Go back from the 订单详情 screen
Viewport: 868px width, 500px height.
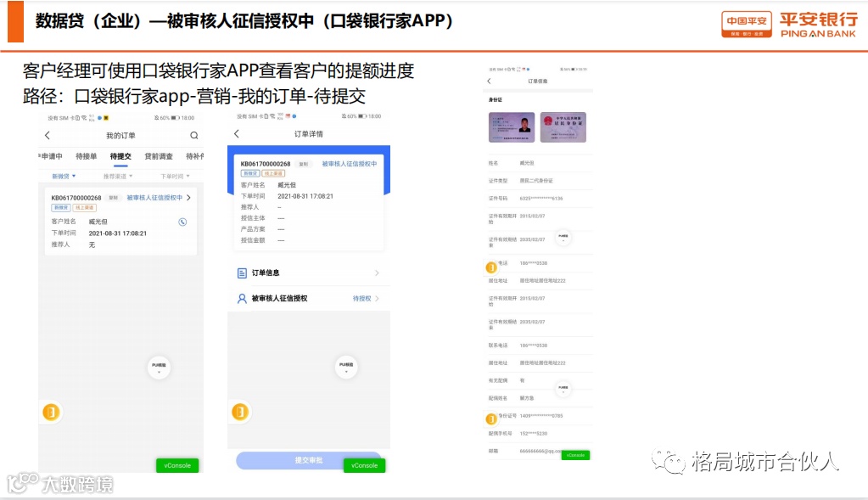pyautogui.click(x=237, y=133)
